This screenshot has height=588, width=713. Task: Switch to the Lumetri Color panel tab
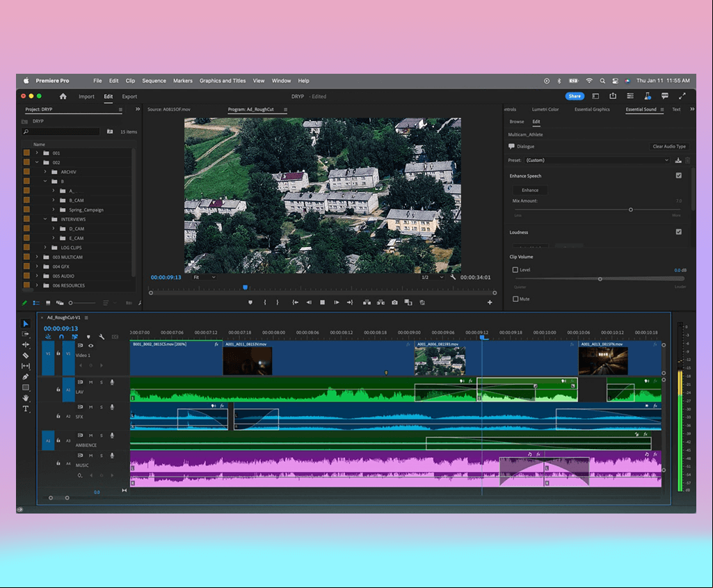click(545, 109)
